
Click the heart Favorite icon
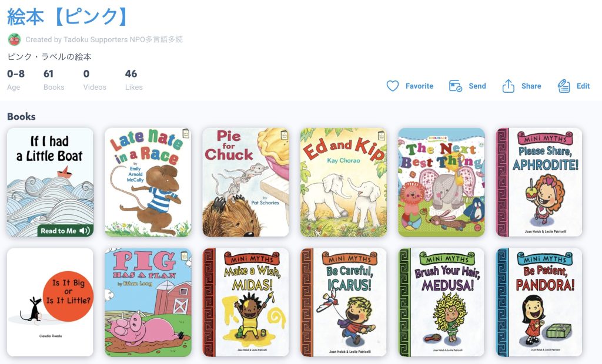[392, 86]
